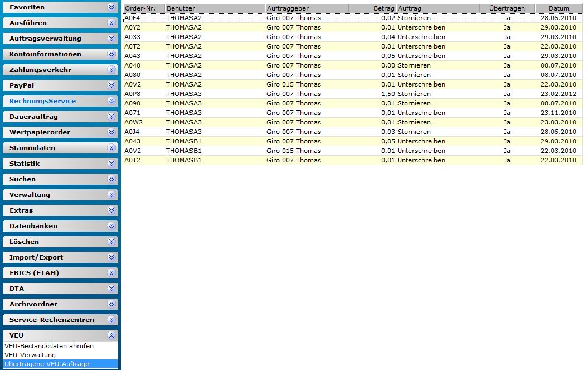Click chevron icon beside Service-Rechenzentren

pyautogui.click(x=111, y=320)
